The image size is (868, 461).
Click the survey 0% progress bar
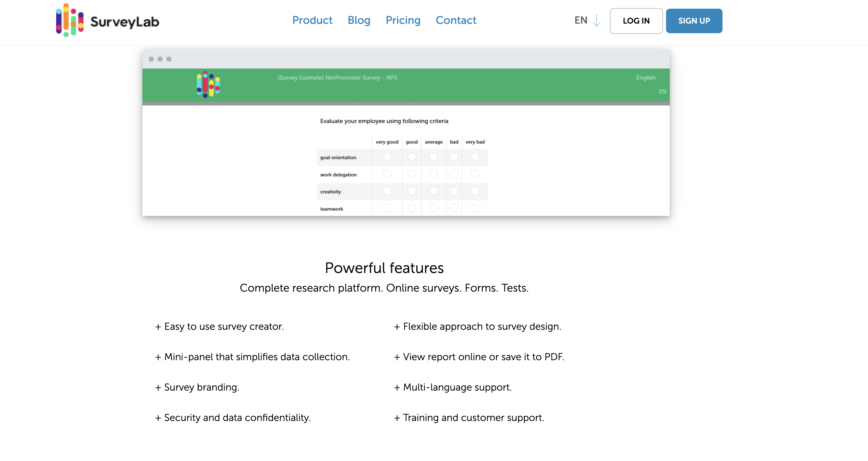pyautogui.click(x=406, y=104)
